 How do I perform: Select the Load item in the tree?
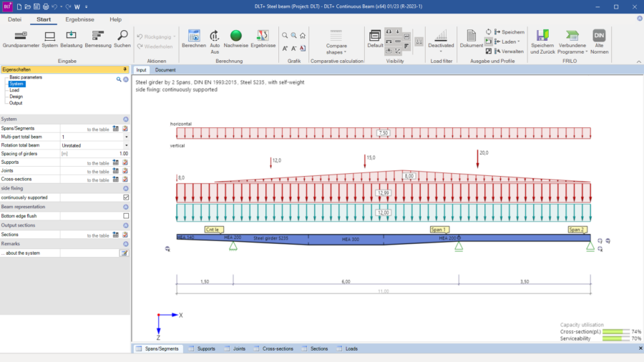pyautogui.click(x=14, y=90)
